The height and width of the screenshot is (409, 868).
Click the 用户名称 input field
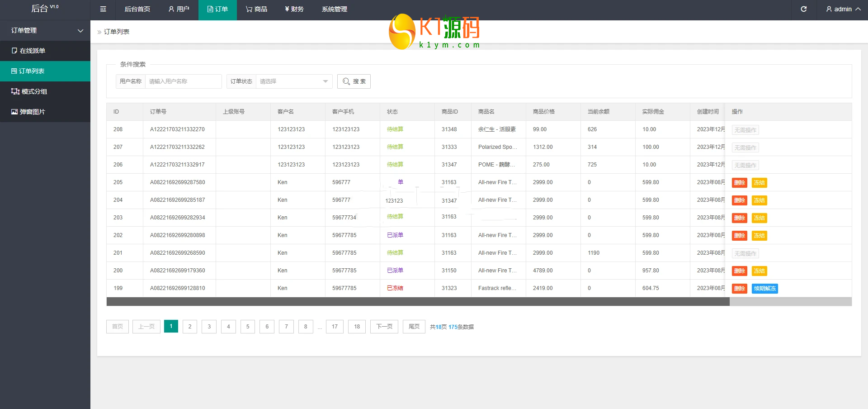pos(183,81)
